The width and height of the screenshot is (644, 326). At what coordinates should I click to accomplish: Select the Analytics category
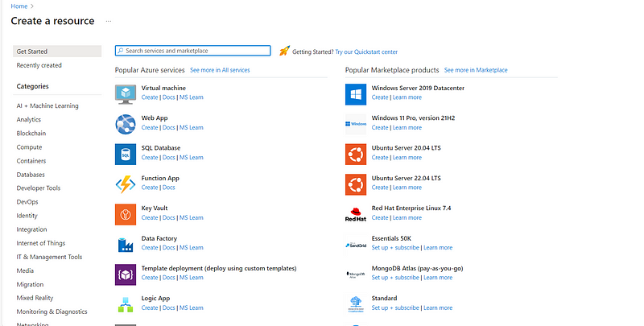point(29,119)
